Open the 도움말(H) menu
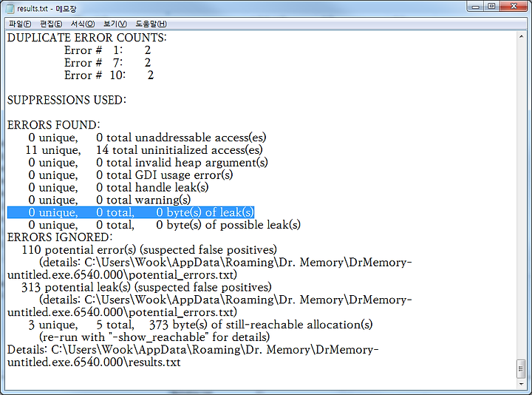 151,24
